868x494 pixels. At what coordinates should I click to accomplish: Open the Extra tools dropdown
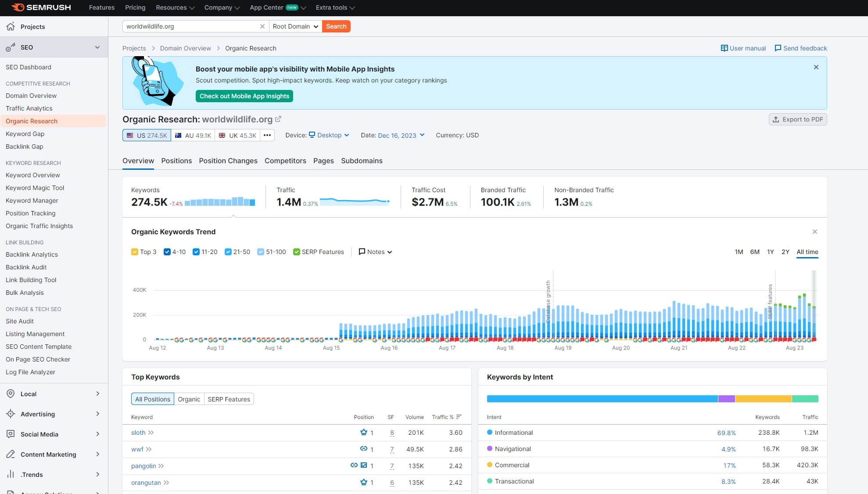(x=335, y=7)
